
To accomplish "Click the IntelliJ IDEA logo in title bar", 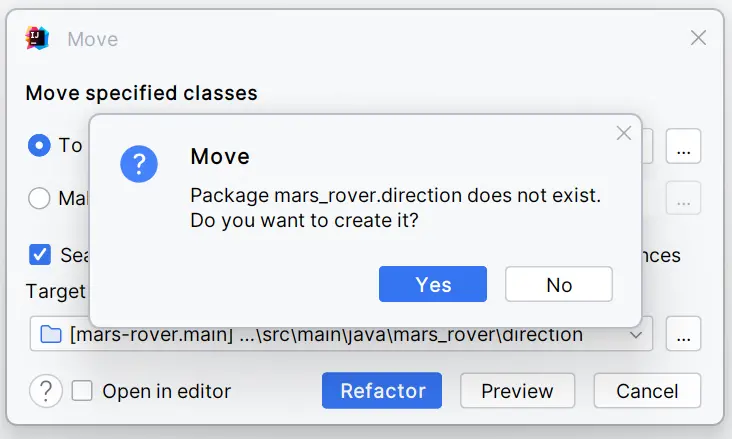I will 38,39.
